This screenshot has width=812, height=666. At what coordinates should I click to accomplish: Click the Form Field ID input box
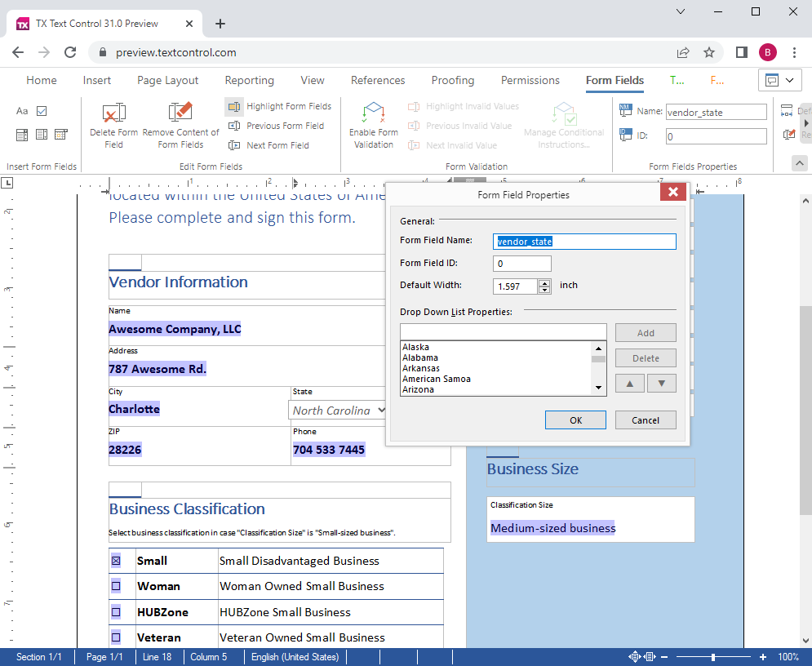tap(521, 264)
